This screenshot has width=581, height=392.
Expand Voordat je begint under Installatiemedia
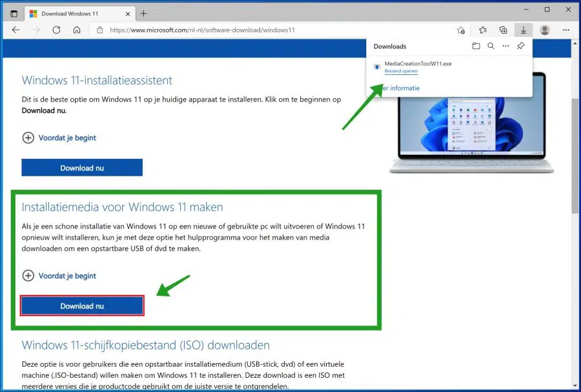(x=59, y=276)
